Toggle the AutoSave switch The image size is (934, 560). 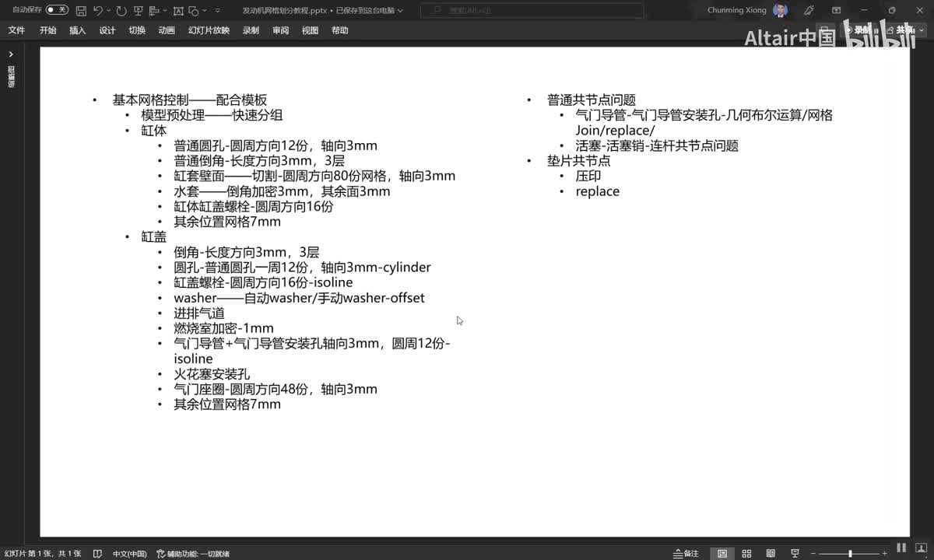point(57,10)
